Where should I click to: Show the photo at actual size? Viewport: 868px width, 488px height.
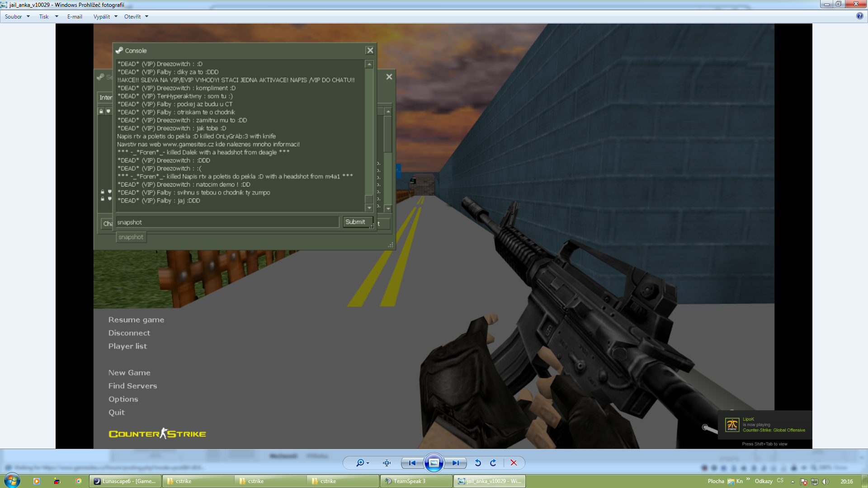(387, 463)
